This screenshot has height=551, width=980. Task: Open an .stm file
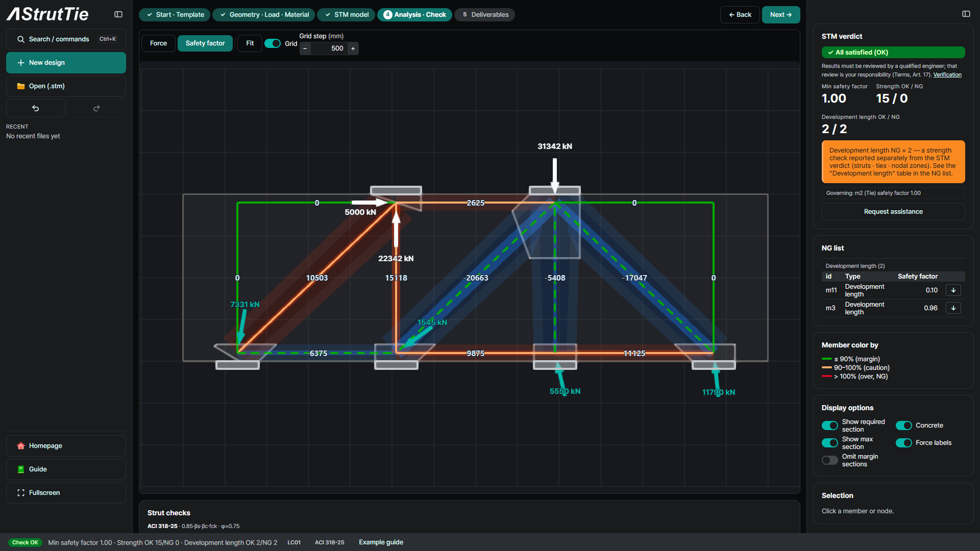click(66, 86)
